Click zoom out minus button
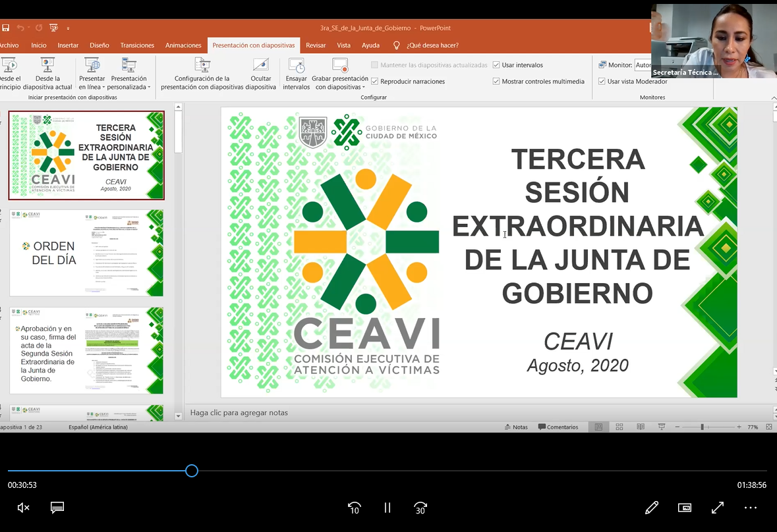This screenshot has width=777, height=532. [x=677, y=427]
